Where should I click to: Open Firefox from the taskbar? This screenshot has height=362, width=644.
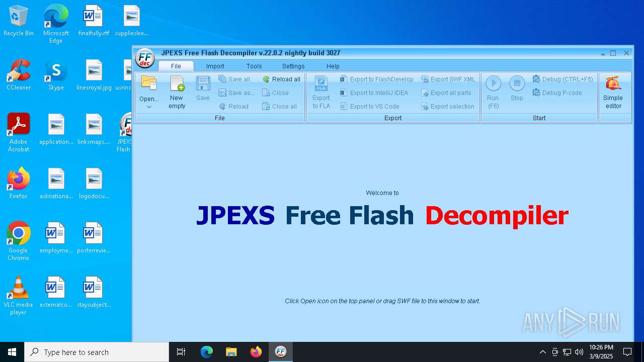[x=256, y=352]
